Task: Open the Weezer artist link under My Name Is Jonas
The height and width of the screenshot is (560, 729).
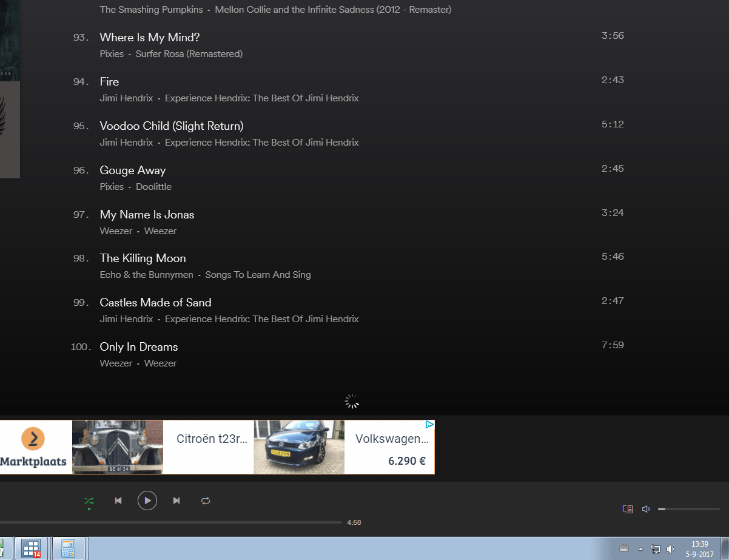Action: [116, 231]
